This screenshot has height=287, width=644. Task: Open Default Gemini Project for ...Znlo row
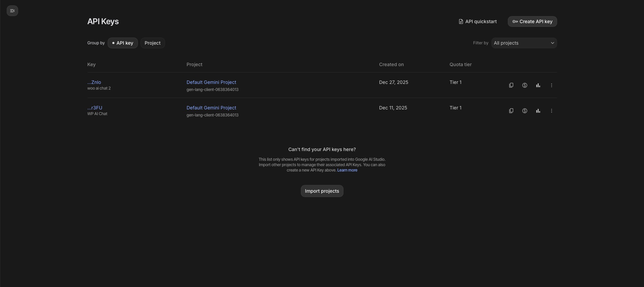pyautogui.click(x=211, y=82)
